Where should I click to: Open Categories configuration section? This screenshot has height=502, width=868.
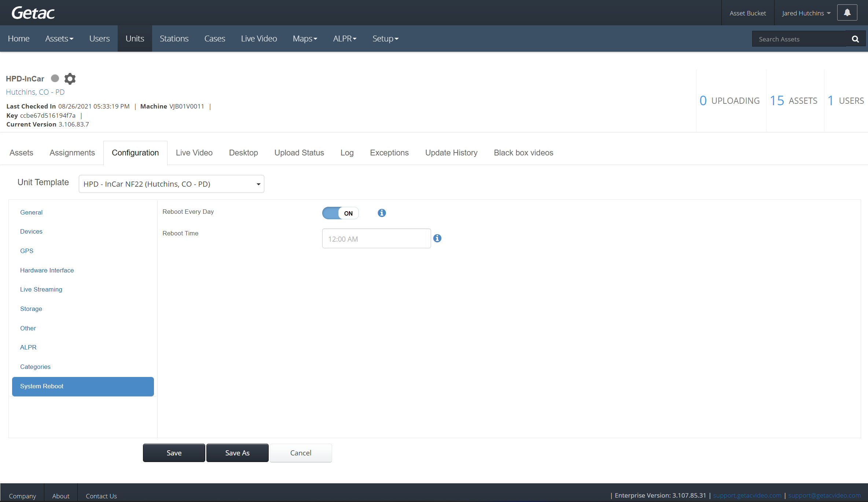click(x=35, y=367)
